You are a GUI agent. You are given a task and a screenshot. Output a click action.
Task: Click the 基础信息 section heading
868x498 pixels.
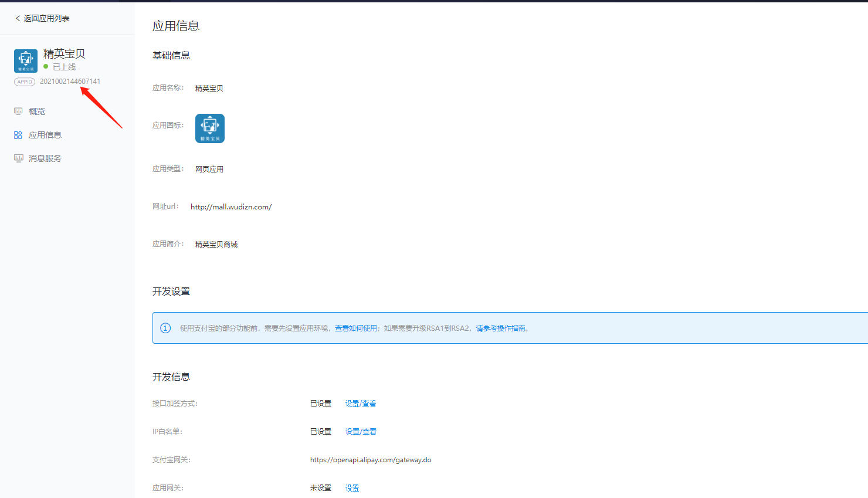(x=171, y=55)
